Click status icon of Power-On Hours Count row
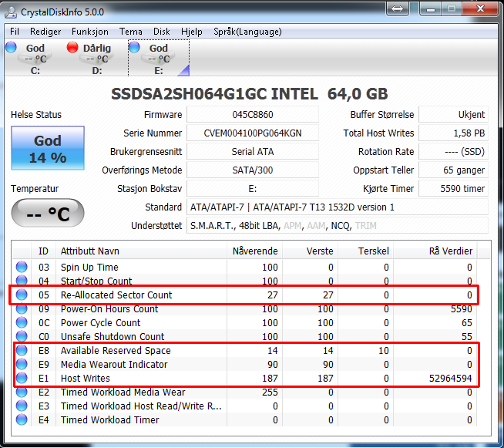The width and height of the screenshot is (504, 448). (22, 308)
